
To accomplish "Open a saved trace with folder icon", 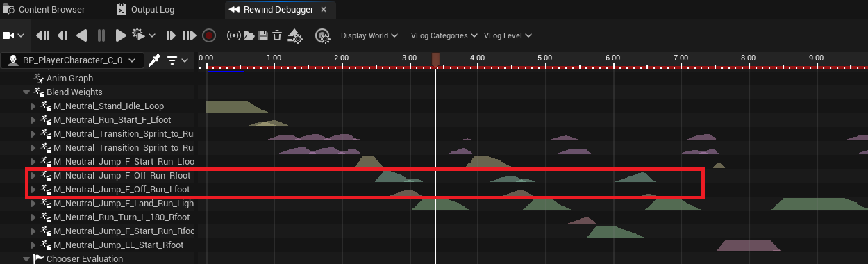I will pos(249,35).
